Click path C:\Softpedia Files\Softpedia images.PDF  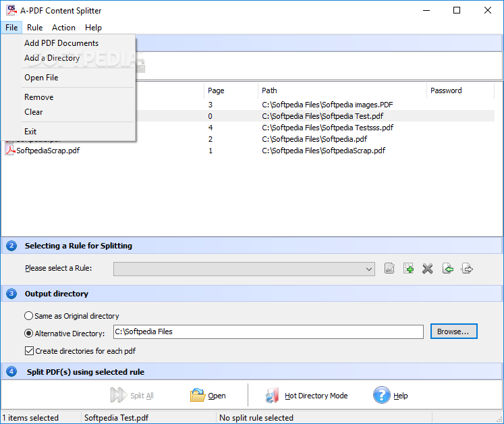(327, 105)
